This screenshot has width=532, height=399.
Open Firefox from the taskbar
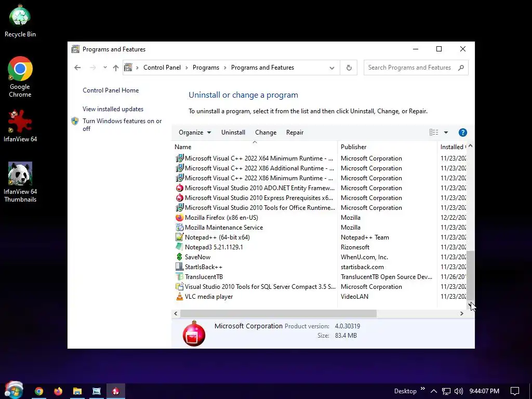[x=58, y=391]
